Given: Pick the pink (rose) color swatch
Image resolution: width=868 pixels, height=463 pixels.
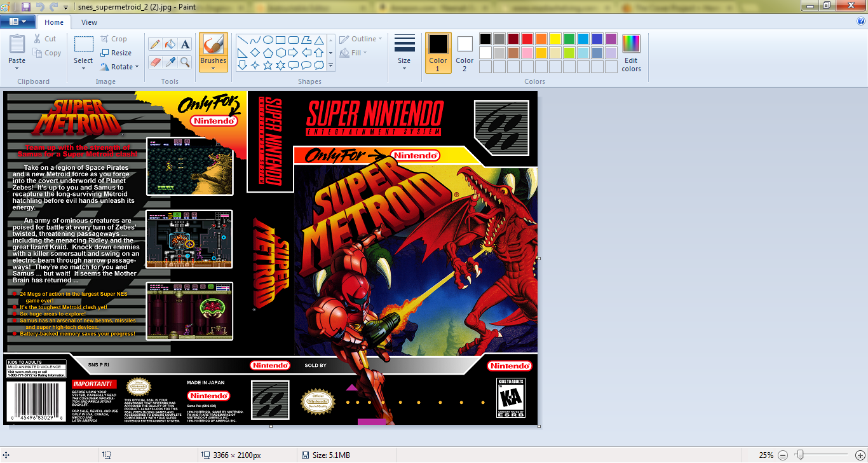Looking at the screenshot, I should coord(527,53).
